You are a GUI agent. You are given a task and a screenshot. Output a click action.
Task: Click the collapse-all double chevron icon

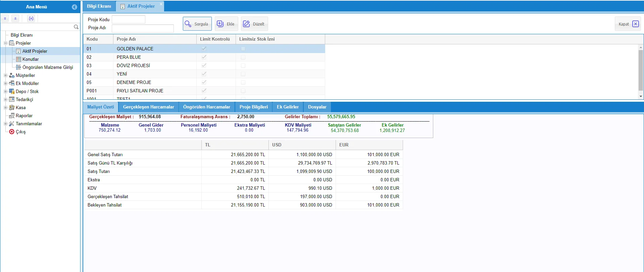click(x=15, y=18)
